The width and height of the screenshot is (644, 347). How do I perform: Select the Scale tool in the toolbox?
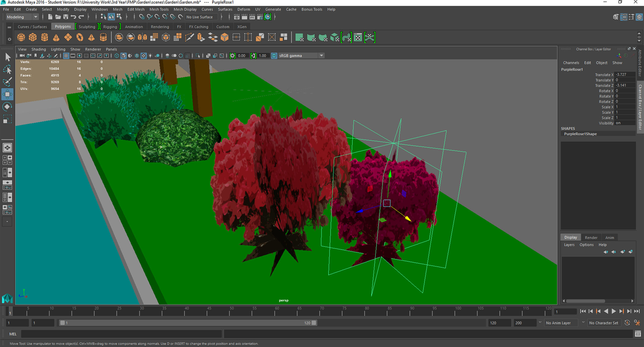click(x=7, y=119)
